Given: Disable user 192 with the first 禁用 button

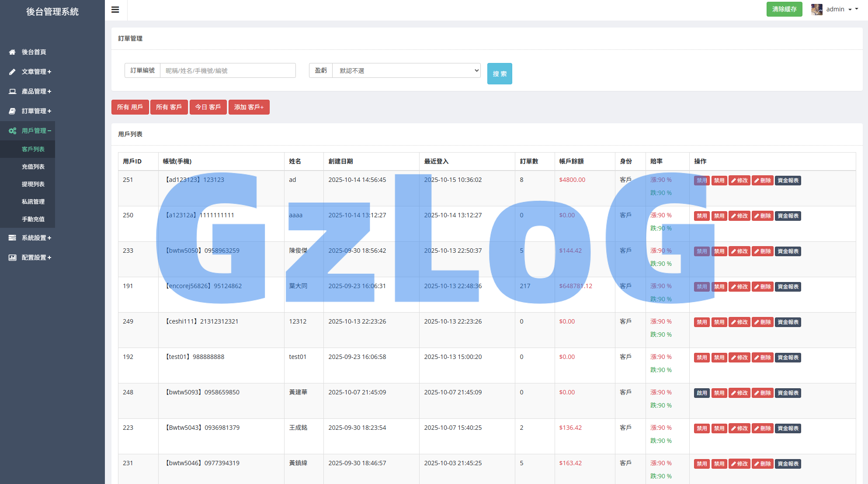Looking at the screenshot, I should (x=701, y=358).
